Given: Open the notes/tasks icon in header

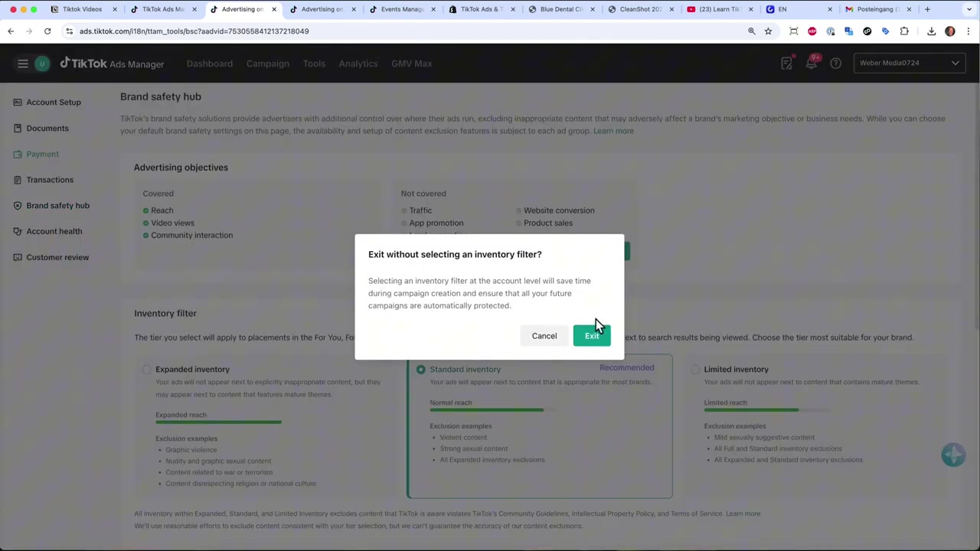Looking at the screenshot, I should point(786,64).
